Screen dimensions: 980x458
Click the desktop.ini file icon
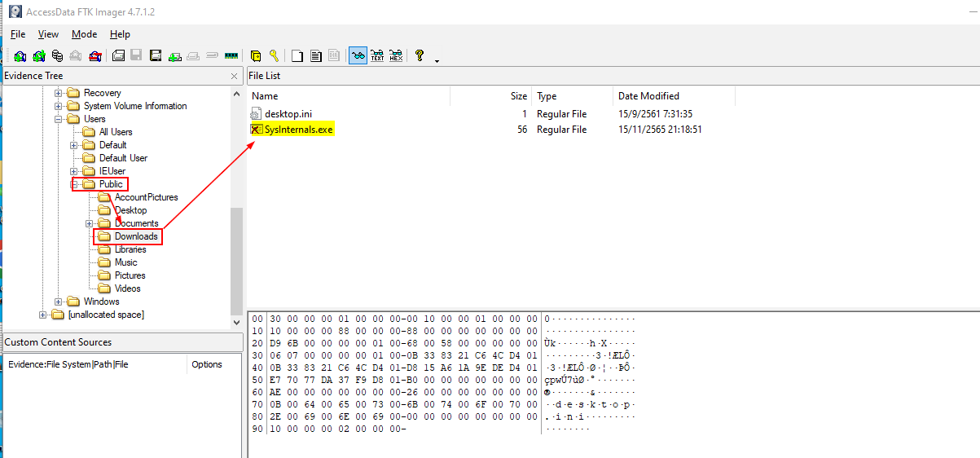click(256, 114)
